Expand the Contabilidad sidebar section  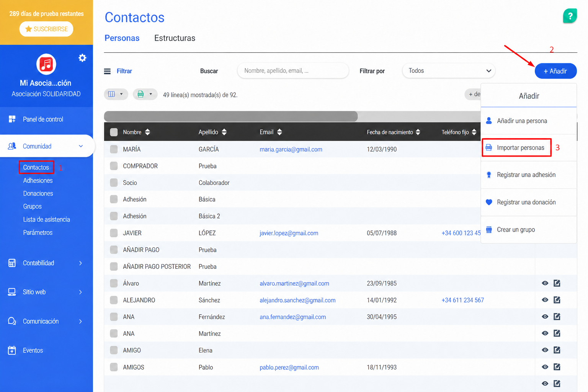click(x=80, y=263)
